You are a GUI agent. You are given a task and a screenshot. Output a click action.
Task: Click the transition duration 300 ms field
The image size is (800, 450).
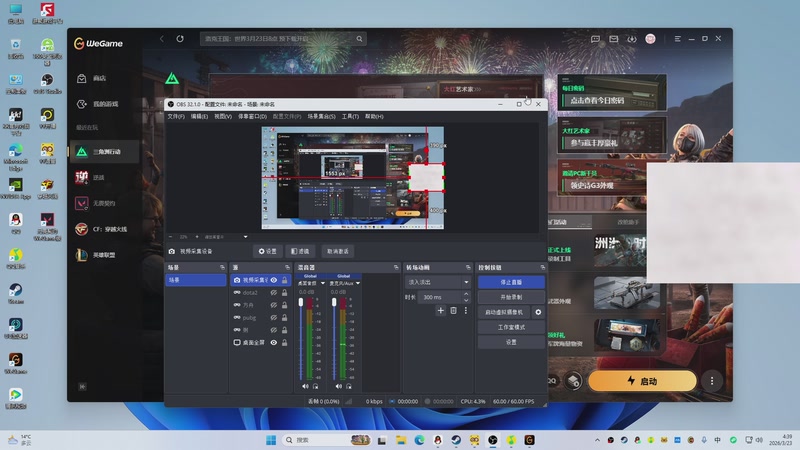440,297
